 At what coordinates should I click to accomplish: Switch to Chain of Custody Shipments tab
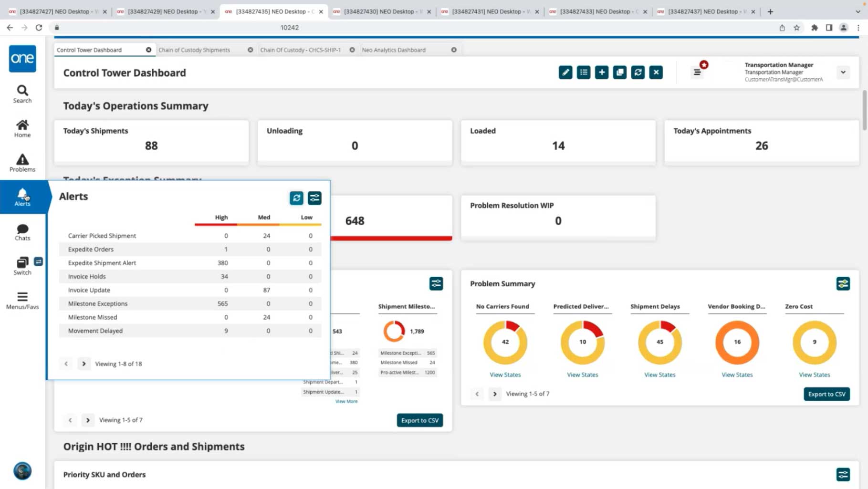click(x=194, y=50)
